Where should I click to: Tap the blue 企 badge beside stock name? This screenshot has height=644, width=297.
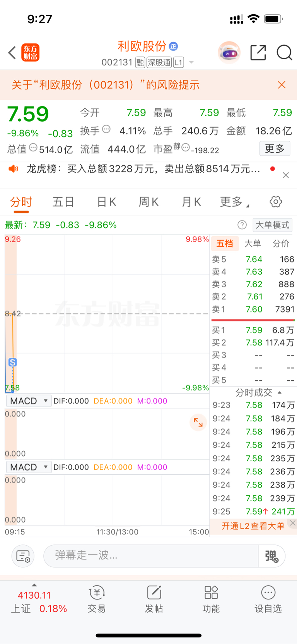(173, 46)
